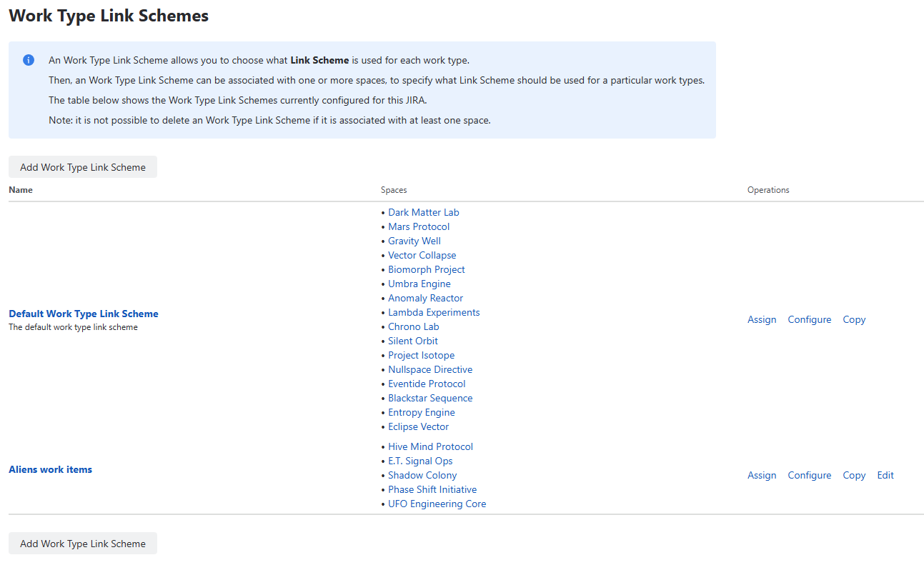Configure the Default Work Type Link Scheme
The image size is (924, 570).
[x=810, y=319]
